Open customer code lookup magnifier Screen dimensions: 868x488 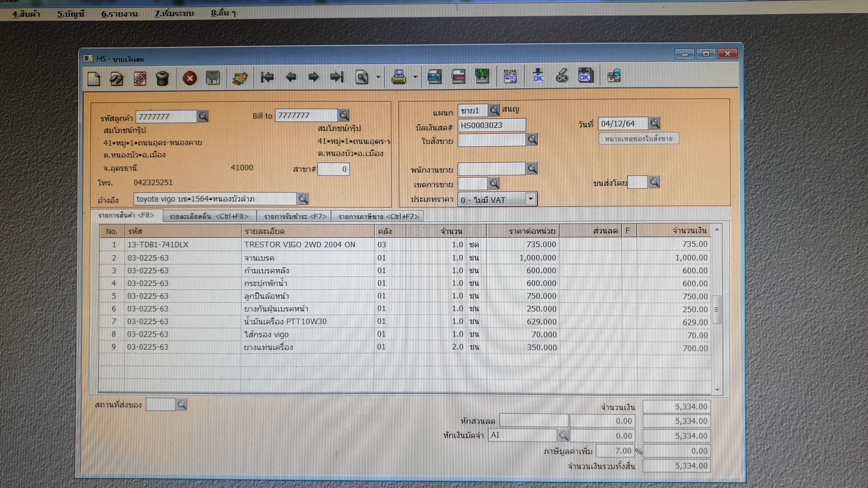point(203,117)
